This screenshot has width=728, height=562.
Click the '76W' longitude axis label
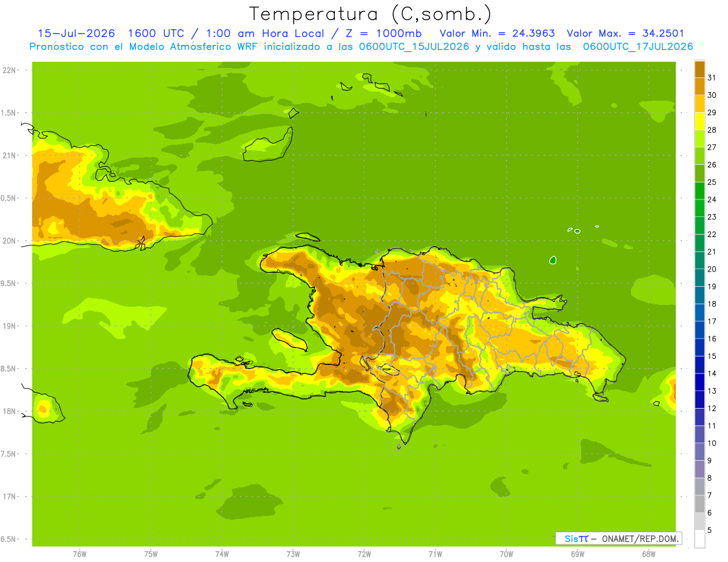pos(79,554)
